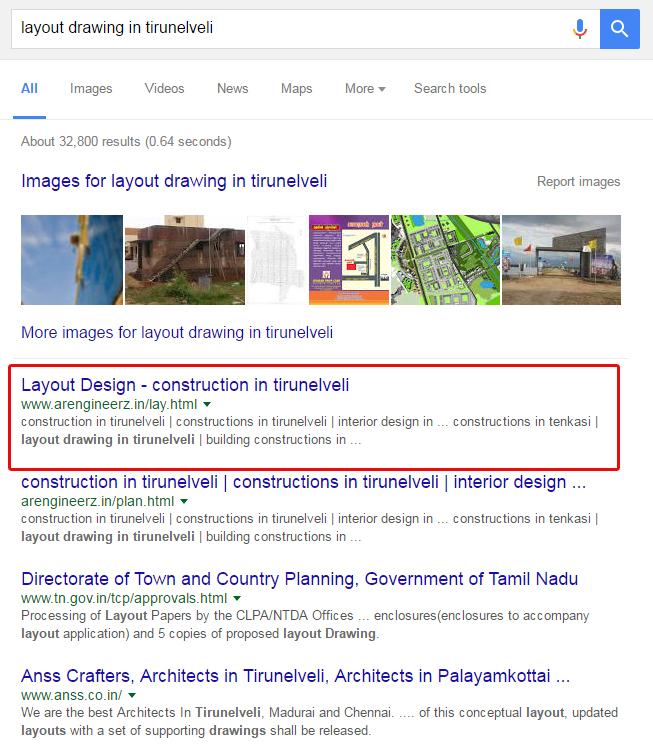Screen dimensions: 653x752
Task: Expand arrow next to arengineerz.in/lay.html URL
Action: click(207, 406)
